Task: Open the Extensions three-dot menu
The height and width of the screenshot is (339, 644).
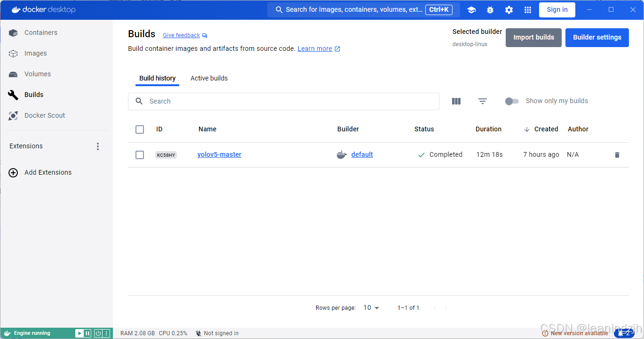Action: (x=98, y=146)
